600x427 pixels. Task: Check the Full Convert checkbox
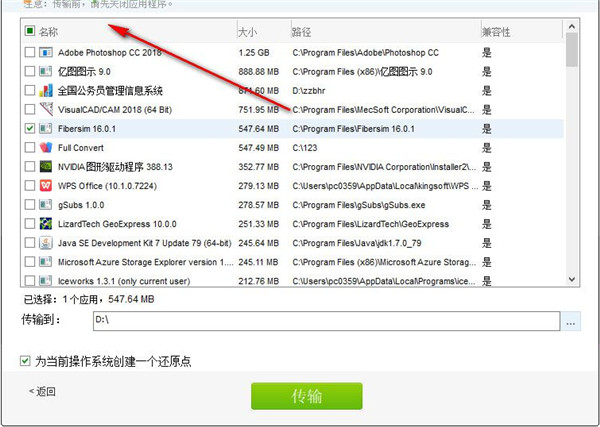pos(29,147)
